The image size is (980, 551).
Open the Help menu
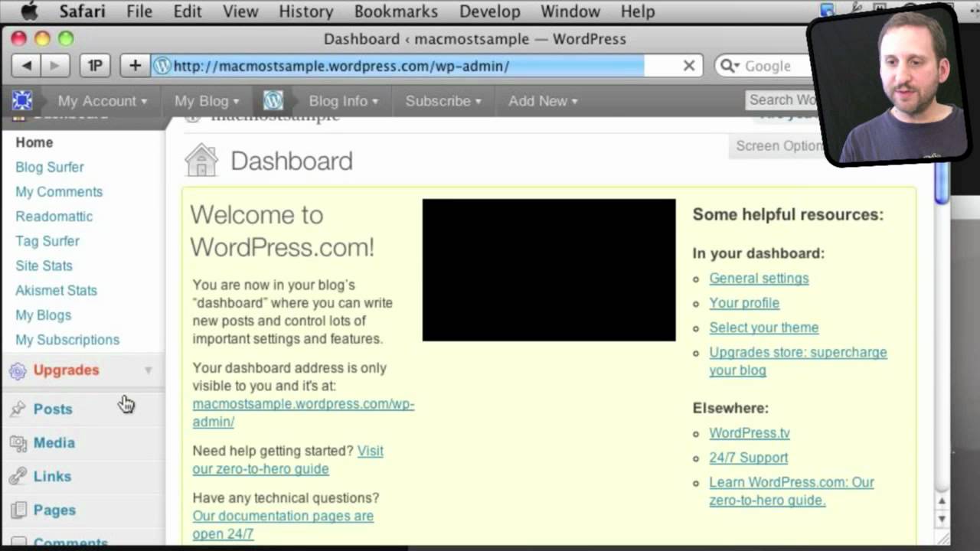pyautogui.click(x=638, y=11)
